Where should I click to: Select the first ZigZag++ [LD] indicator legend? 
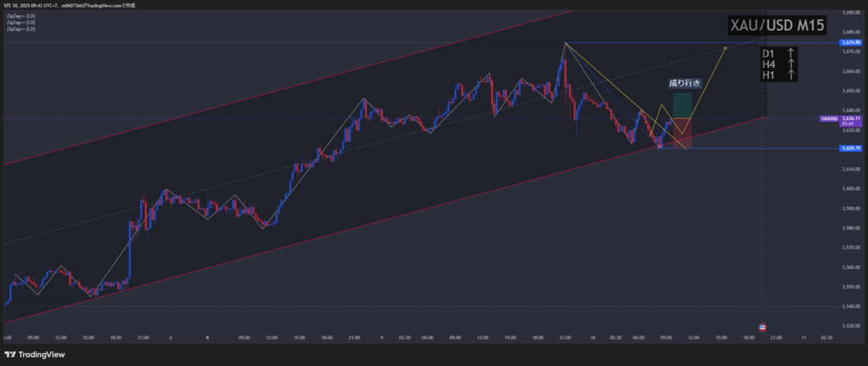tap(20, 15)
